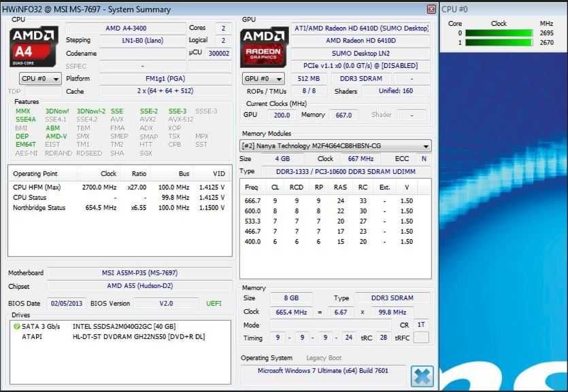
Task: Select the CPU Status row
Action: tap(119, 198)
